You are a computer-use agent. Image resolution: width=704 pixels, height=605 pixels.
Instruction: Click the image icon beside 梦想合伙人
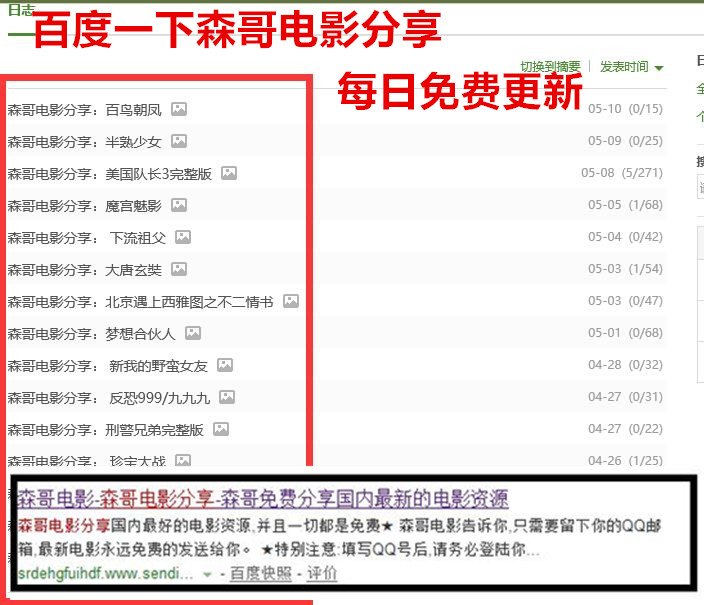coord(193,333)
